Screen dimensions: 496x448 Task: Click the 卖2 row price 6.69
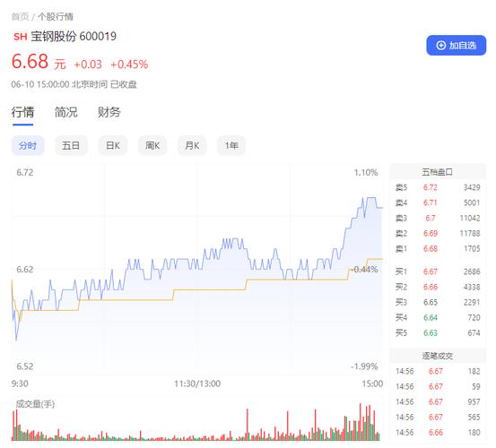(431, 234)
